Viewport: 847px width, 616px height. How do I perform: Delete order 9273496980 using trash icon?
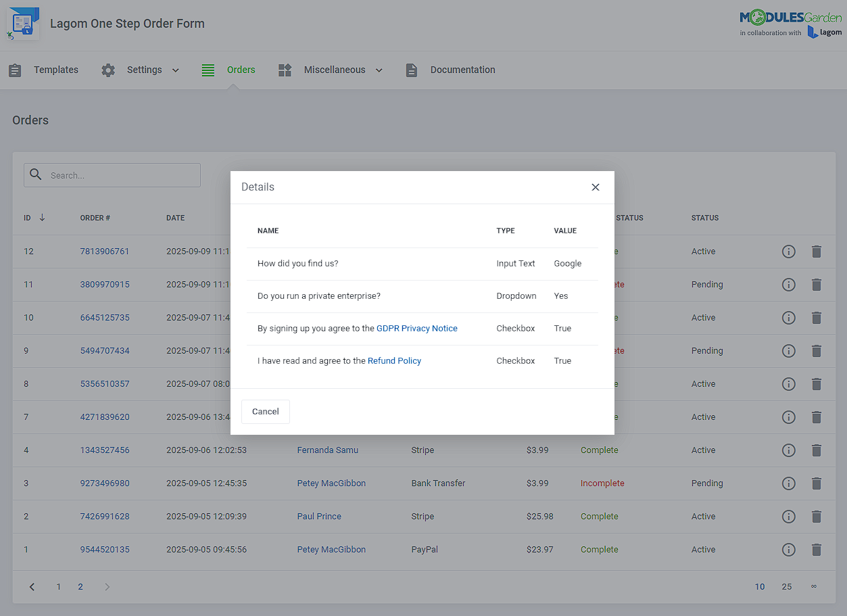pos(816,483)
